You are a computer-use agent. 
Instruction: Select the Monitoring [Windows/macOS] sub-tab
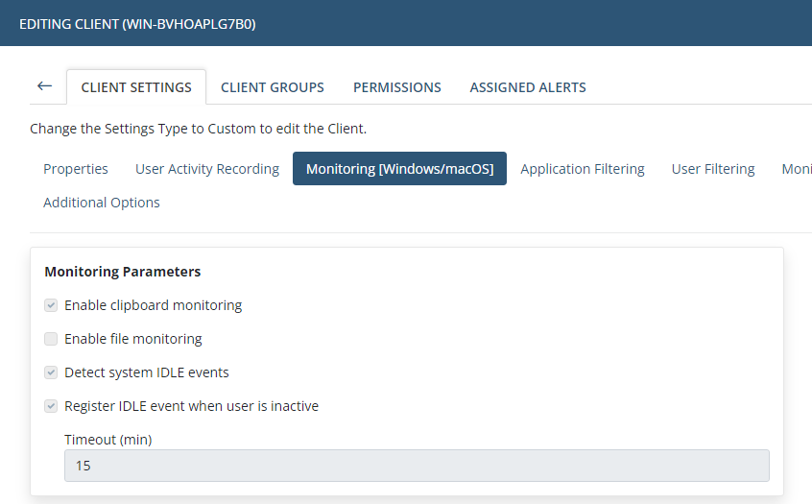click(x=400, y=168)
